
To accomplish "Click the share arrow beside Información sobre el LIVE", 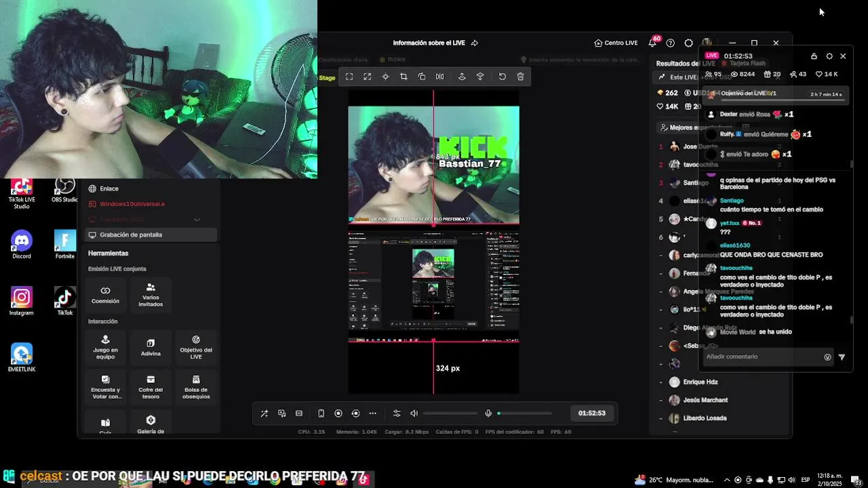I will pyautogui.click(x=475, y=43).
